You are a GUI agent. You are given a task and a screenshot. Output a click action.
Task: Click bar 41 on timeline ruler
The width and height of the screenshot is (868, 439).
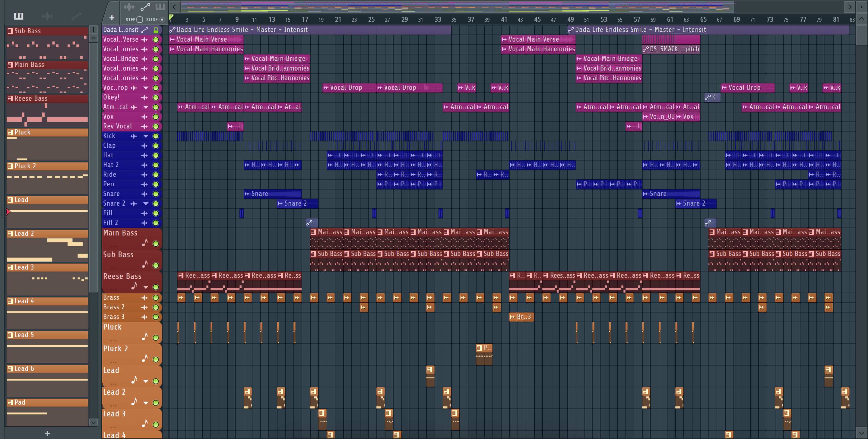click(x=504, y=20)
